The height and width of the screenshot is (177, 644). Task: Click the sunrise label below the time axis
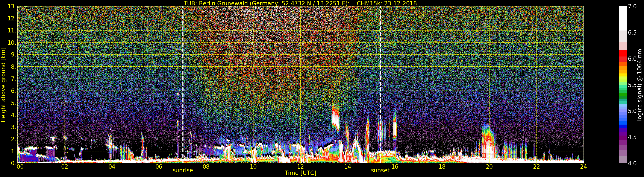(x=183, y=171)
